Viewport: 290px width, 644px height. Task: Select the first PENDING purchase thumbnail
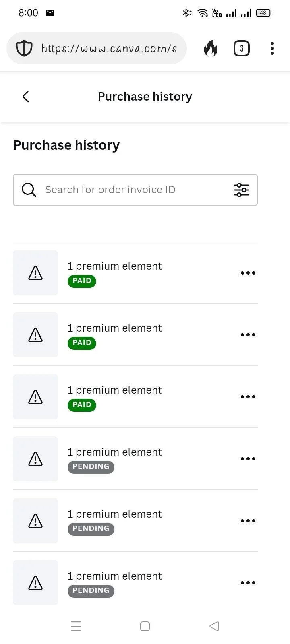[x=35, y=459]
